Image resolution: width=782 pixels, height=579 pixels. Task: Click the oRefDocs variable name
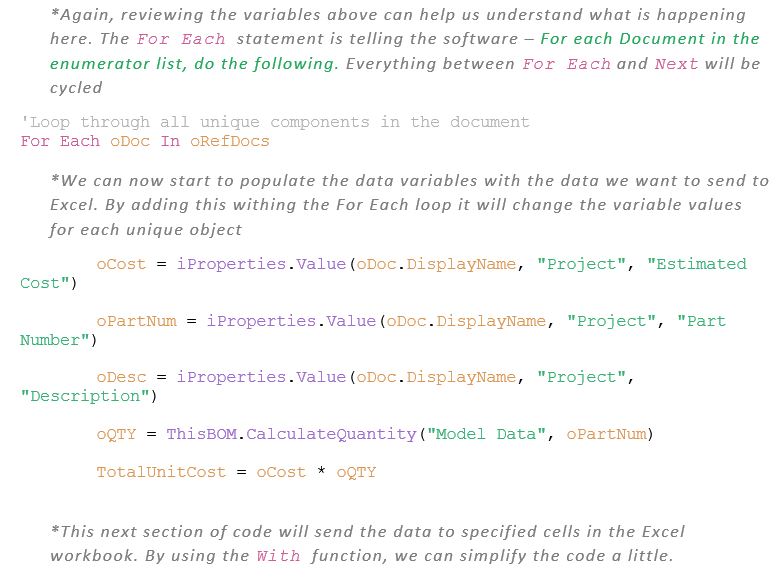(229, 141)
